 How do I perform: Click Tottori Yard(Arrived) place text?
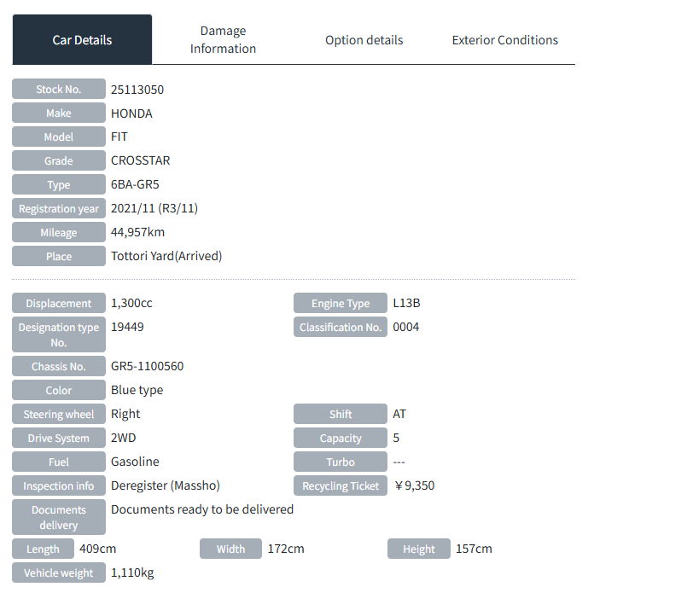[x=166, y=257]
